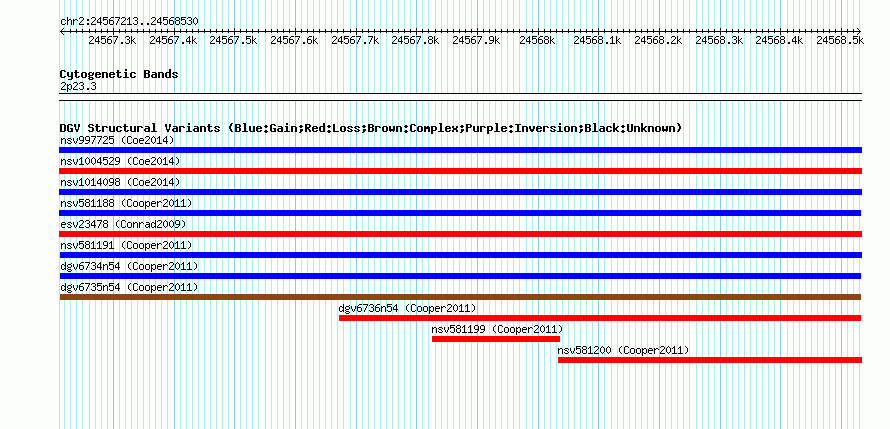Click the Cytogenetic Bands track title

119,74
